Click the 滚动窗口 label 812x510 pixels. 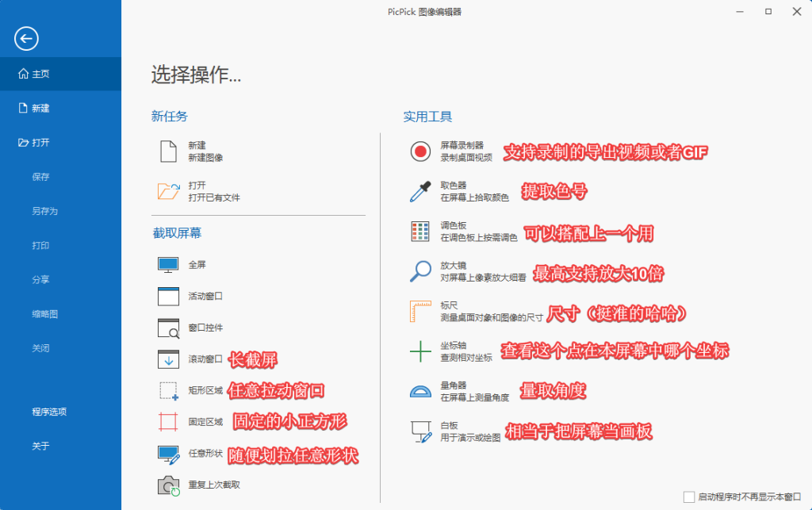click(x=205, y=359)
